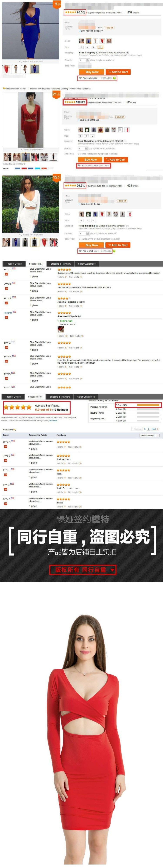Screen dimensions: 163x868
Task: Open the Feedback (57) tab
Action: click(36, 264)
